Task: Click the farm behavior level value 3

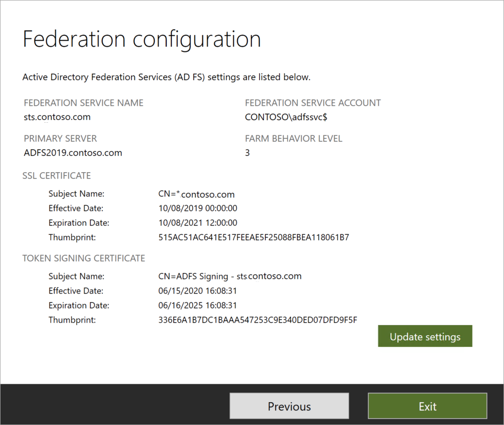Action: (247, 152)
